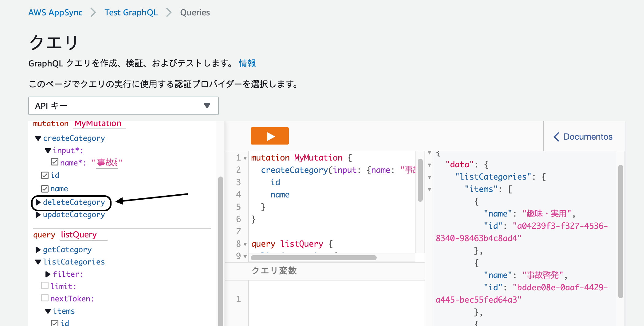This screenshot has width=644, height=326.
Task: Expand the filter: argument
Action: [48, 274]
